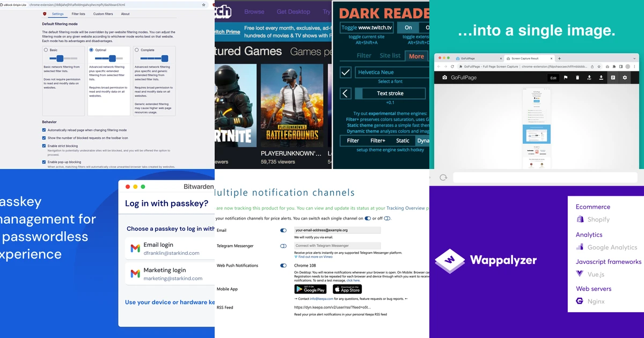The image size is (644, 338).
Task: Click the extensions puzzle icon in Chrome toolbar
Action: click(614, 67)
